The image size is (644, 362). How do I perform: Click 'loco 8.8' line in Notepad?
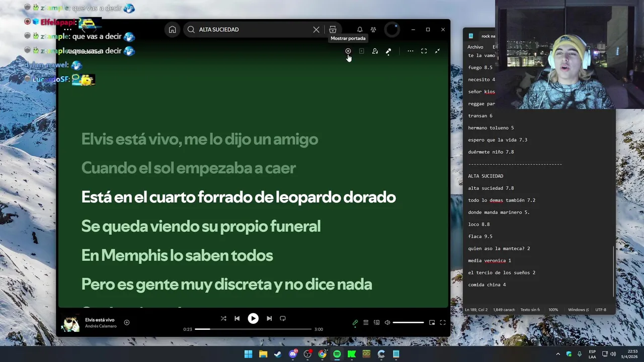point(478,224)
